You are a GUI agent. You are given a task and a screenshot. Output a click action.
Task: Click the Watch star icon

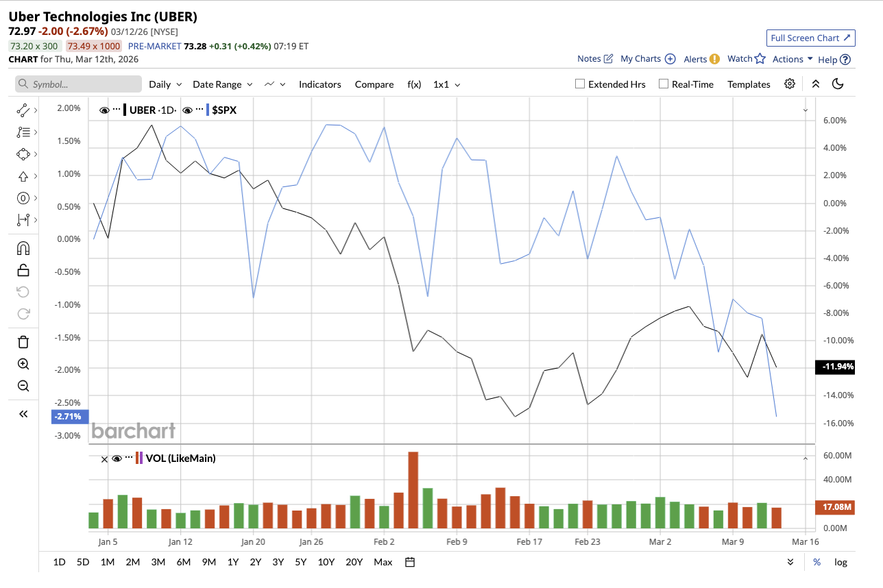[x=760, y=59]
